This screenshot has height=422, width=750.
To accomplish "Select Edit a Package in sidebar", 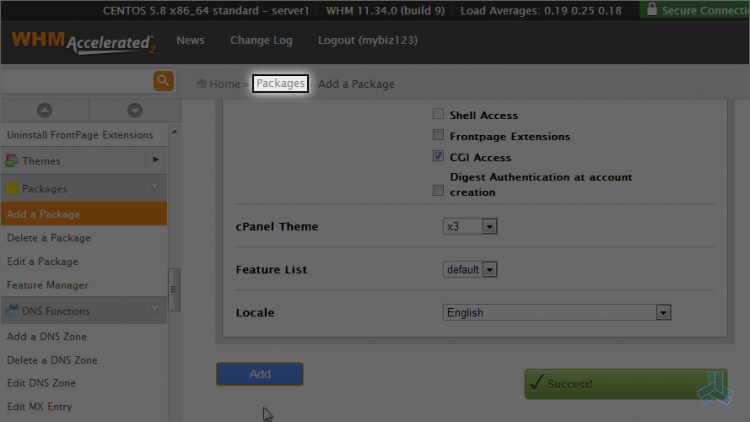I will click(x=43, y=262).
